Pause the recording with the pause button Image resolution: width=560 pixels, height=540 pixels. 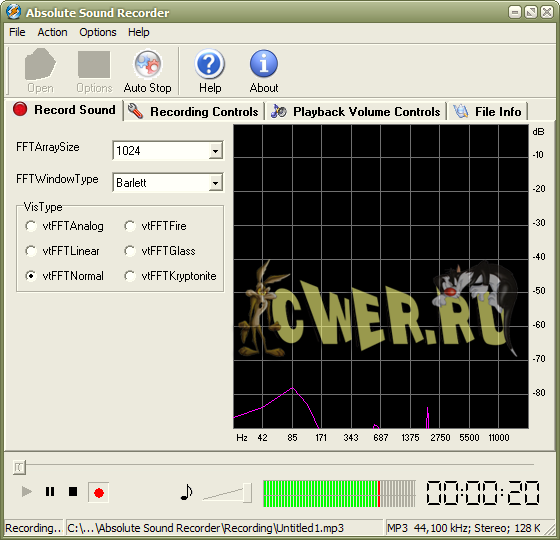pos(50,492)
